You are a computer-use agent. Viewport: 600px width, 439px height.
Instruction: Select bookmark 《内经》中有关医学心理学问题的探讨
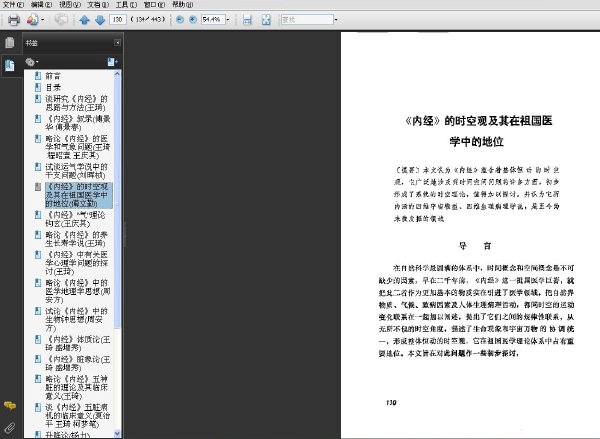[77, 263]
